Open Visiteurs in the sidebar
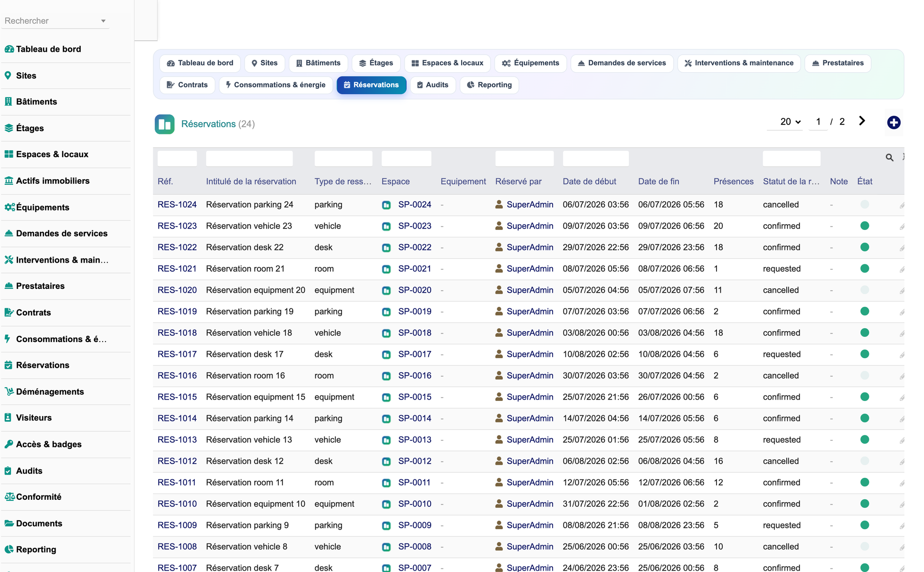 [x=28, y=418]
